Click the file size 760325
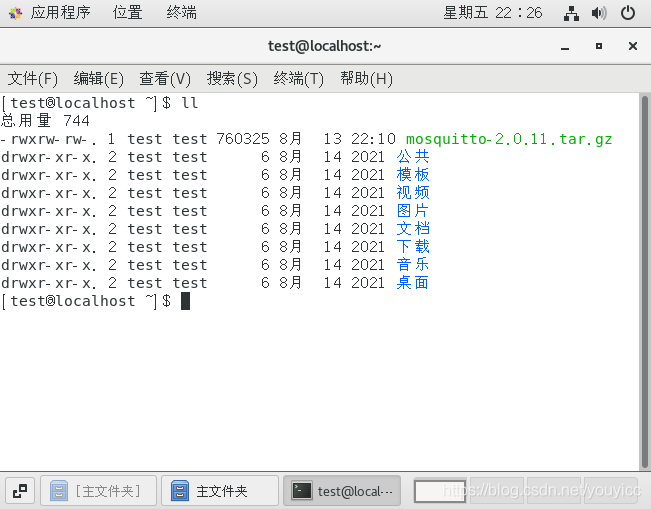The width and height of the screenshot is (651, 509). point(243,139)
